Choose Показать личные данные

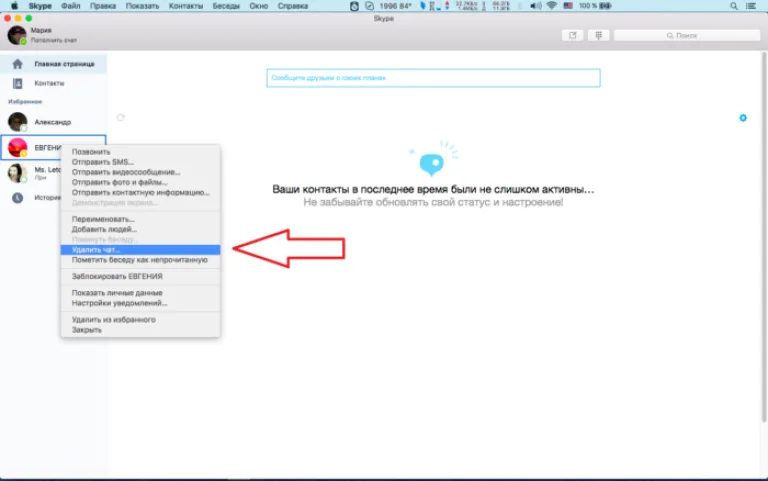(141, 293)
